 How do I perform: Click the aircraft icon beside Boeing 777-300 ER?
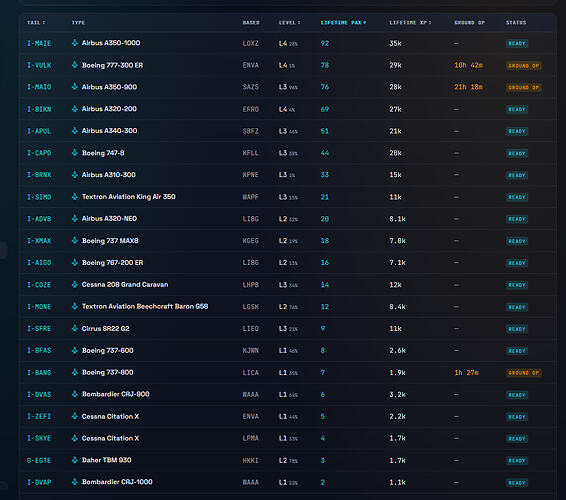pos(75,65)
